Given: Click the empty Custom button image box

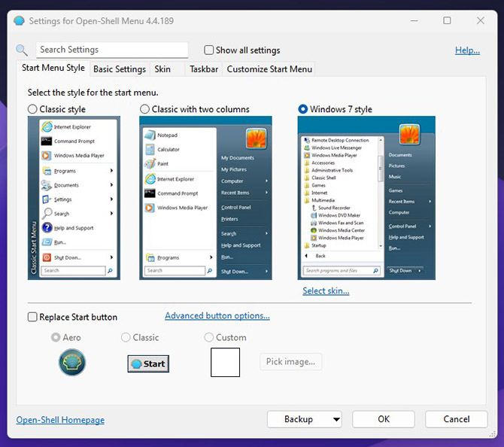Looking at the screenshot, I should click(x=226, y=362).
